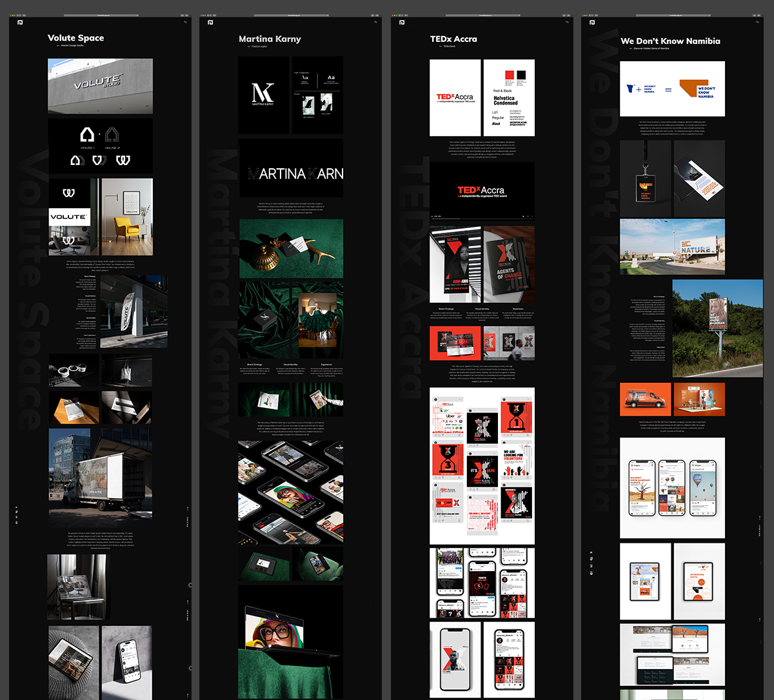The height and width of the screenshot is (700, 774).
Task: Focus the address bar in TEDx Accra window
Action: (482, 15)
